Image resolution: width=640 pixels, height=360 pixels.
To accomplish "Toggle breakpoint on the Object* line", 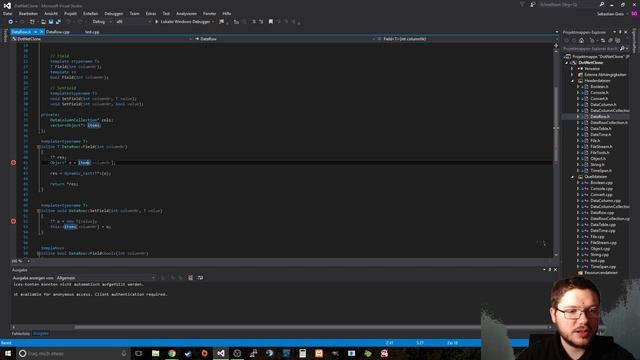I will click(13, 162).
